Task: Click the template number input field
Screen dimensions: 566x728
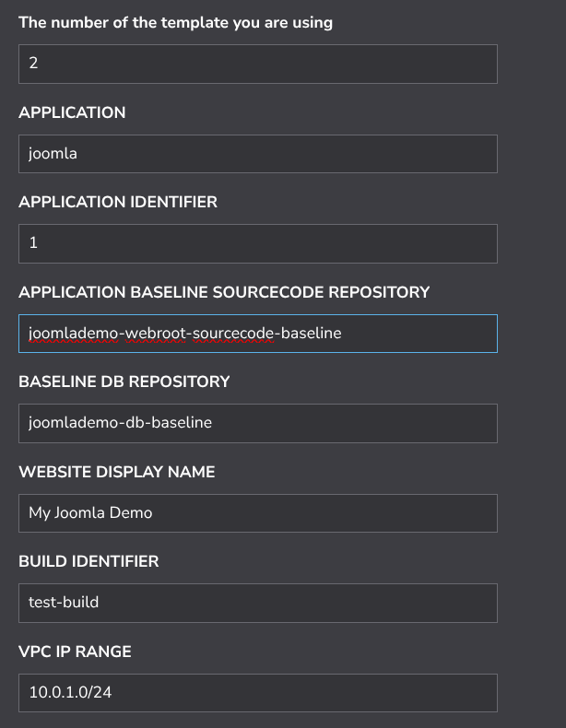Action: (257, 65)
